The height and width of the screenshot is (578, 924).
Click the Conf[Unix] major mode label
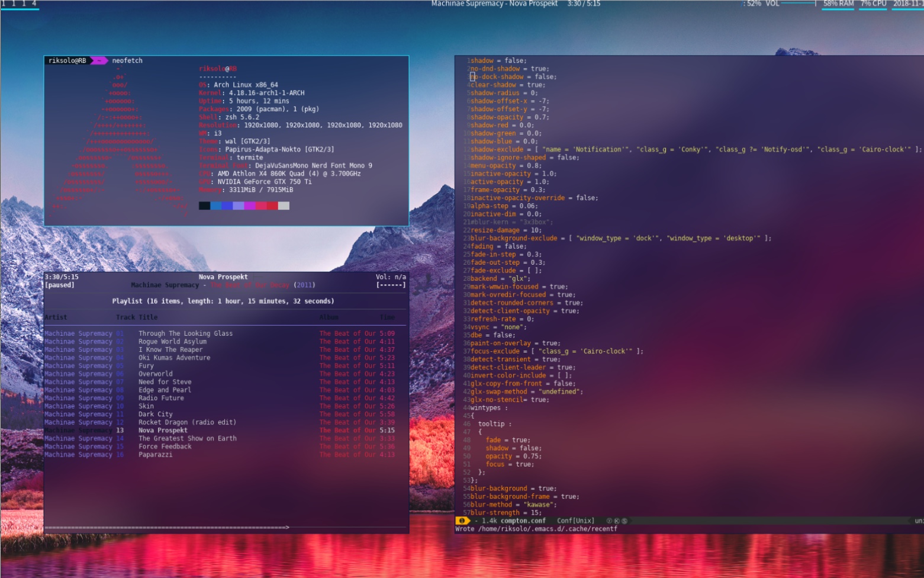click(x=575, y=521)
